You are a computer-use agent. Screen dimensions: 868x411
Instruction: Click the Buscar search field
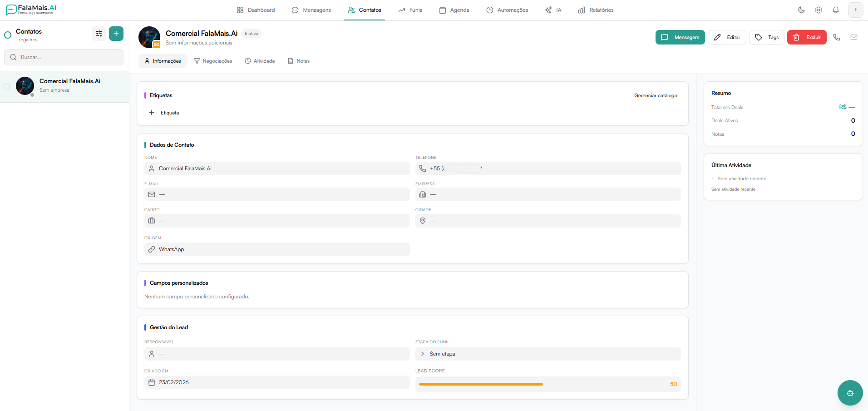tap(64, 57)
